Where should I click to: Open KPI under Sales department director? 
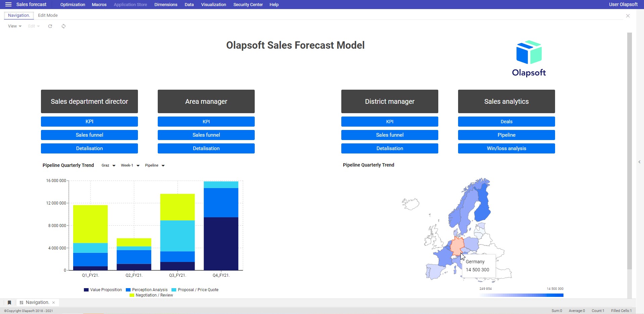(89, 122)
